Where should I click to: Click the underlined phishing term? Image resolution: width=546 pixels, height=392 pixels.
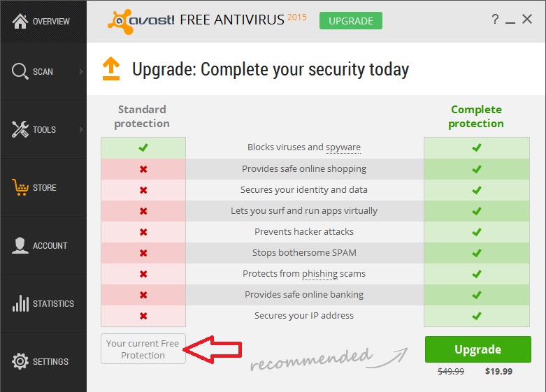(319, 274)
